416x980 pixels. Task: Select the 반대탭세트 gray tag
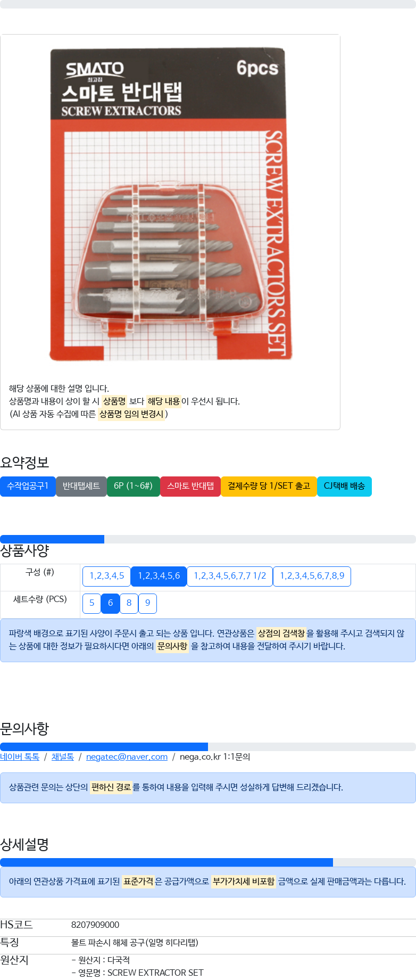click(81, 486)
